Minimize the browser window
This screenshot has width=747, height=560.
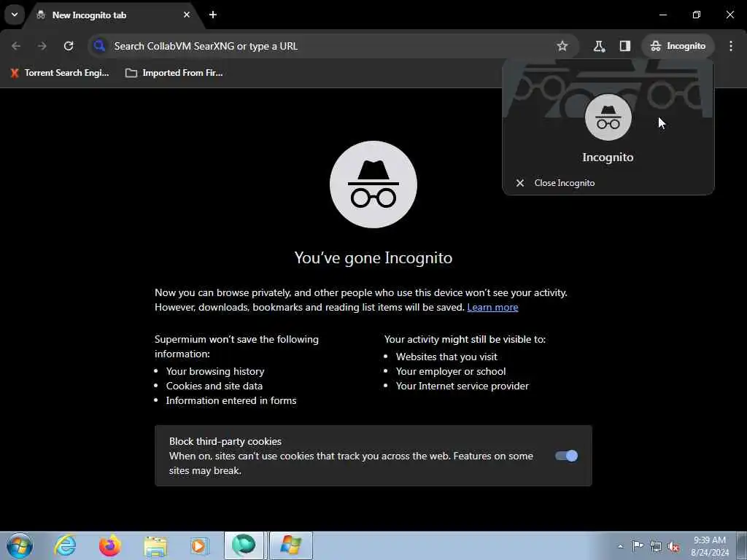coord(662,15)
